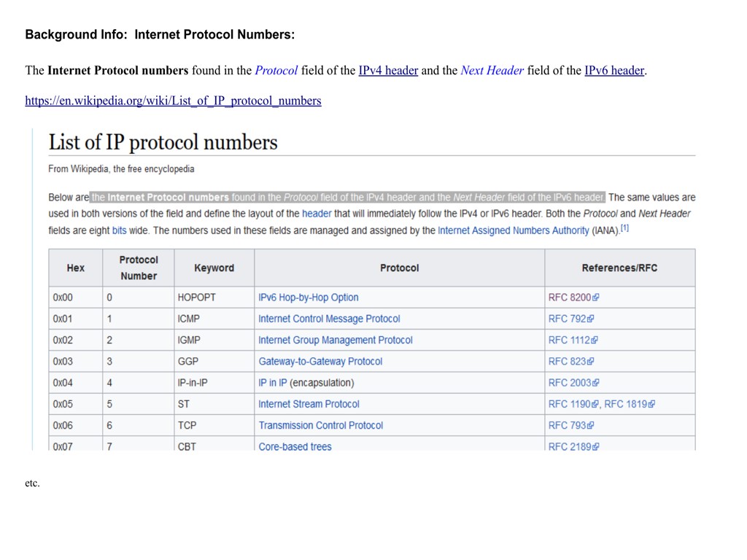Open the Wikipedia List_of_IP_protocol_numbers URL

click(x=173, y=101)
